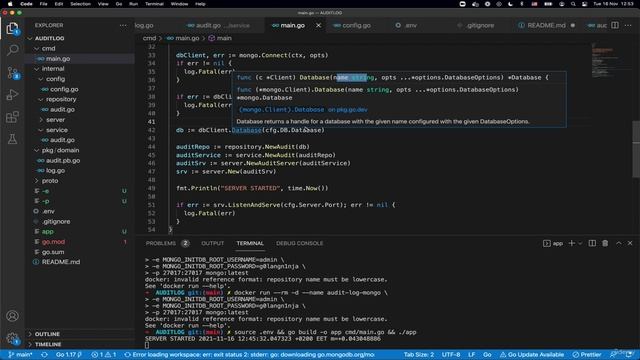Viewport: 640px width, 360px height.
Task: Click Explorer more actions ellipsis
Action: 123,25
